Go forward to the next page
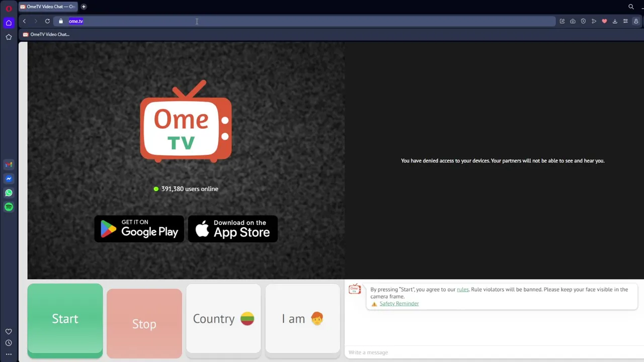Viewport: 644px width, 362px height. pos(36,21)
